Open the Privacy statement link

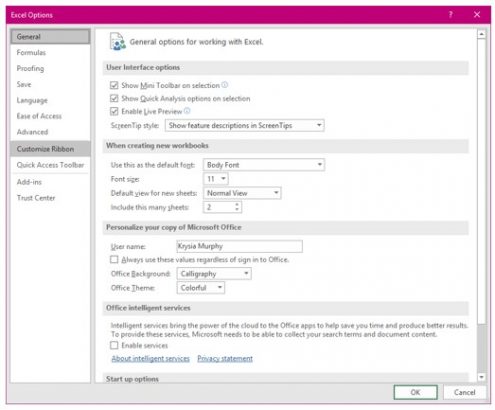225,359
